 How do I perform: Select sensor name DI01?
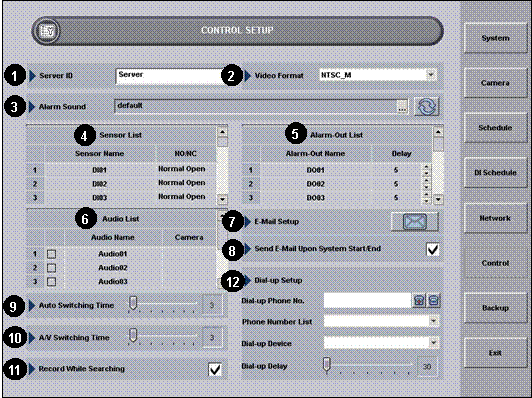(x=100, y=170)
